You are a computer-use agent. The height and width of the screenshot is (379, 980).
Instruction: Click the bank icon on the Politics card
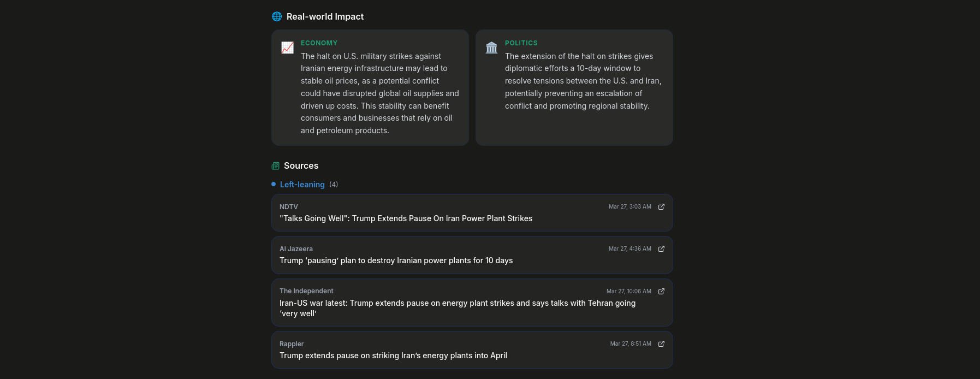[x=491, y=48]
